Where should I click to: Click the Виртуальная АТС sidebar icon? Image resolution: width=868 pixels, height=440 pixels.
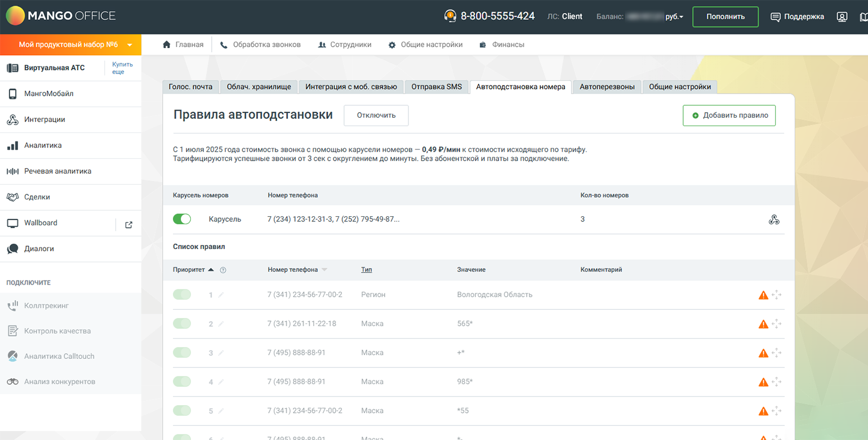tap(12, 68)
